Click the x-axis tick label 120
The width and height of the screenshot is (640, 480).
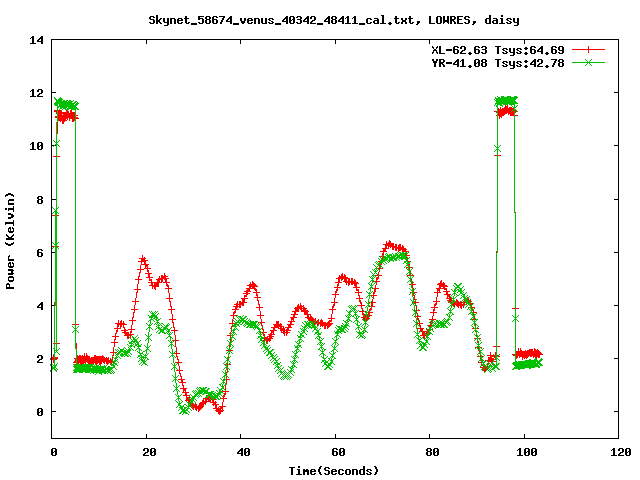click(x=621, y=452)
